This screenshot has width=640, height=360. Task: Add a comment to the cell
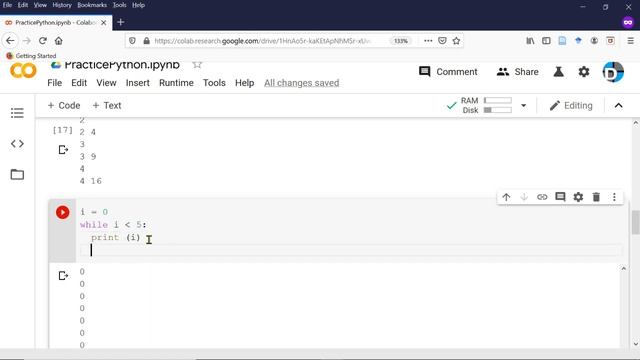(x=560, y=197)
